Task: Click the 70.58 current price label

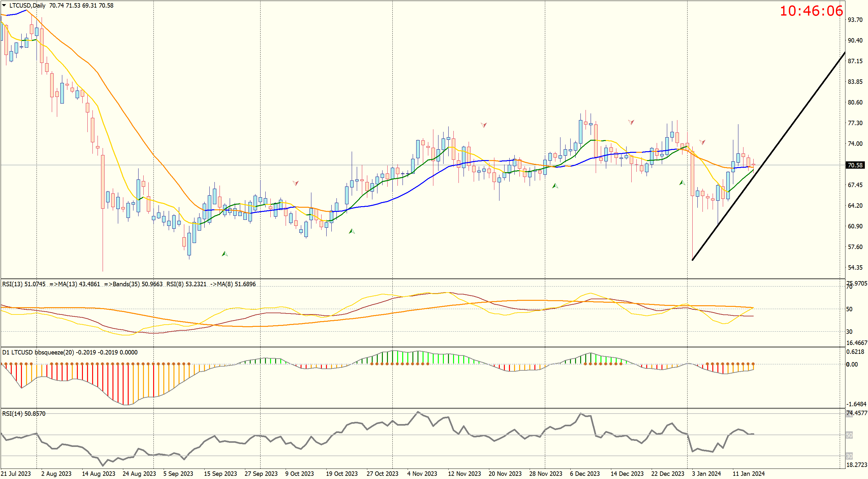Action: coord(855,165)
